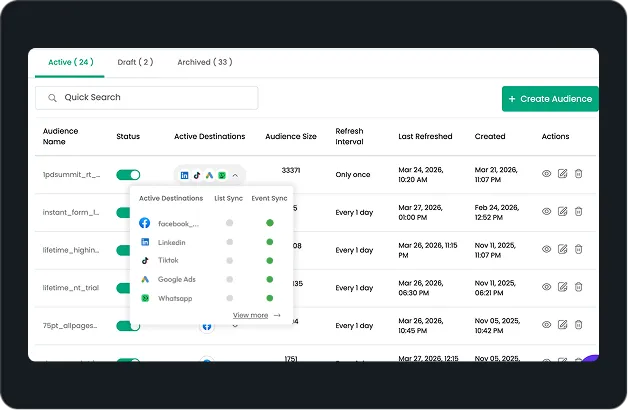Image resolution: width=628 pixels, height=410 pixels.
Task: Click the search magnifier icon
Action: (x=52, y=98)
